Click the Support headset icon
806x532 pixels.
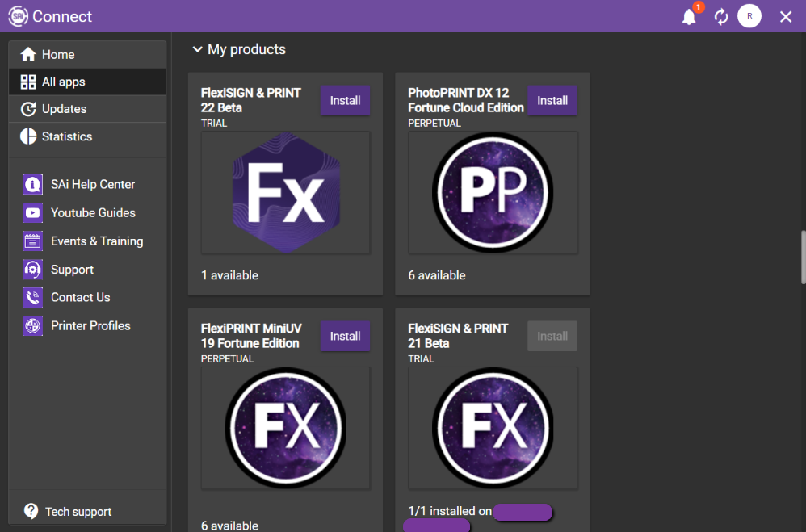click(32, 269)
